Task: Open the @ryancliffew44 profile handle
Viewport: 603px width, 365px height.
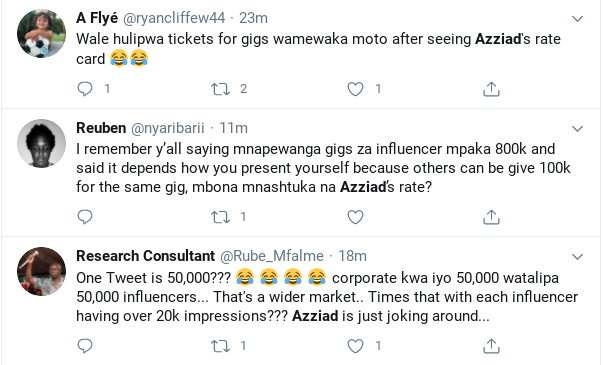Action: click(x=174, y=18)
